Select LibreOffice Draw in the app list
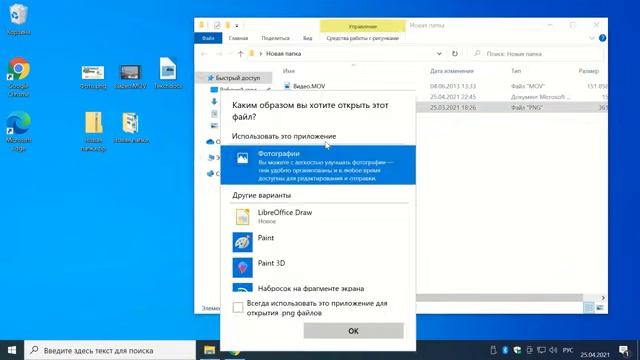The image size is (640, 360). coord(318,217)
